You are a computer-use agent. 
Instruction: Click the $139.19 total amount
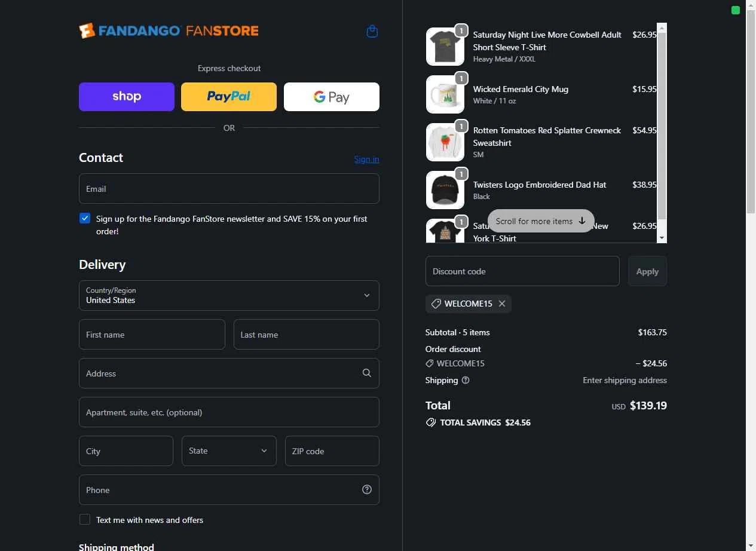point(648,406)
